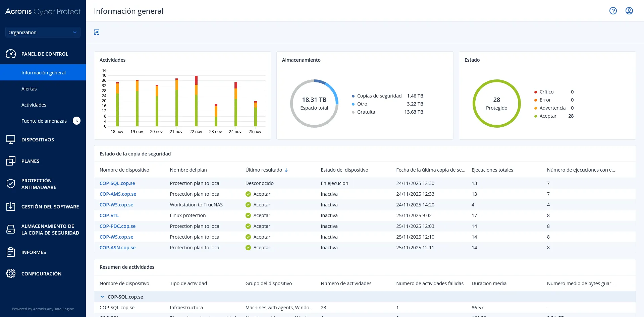
Task: Sort by Último resultado column arrow
Action: (x=286, y=170)
